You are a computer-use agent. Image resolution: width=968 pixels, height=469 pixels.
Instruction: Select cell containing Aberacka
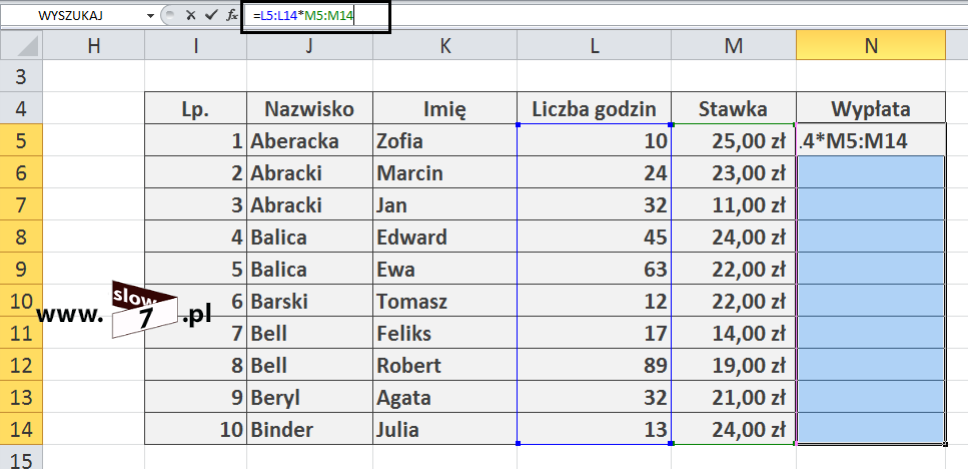coord(309,141)
